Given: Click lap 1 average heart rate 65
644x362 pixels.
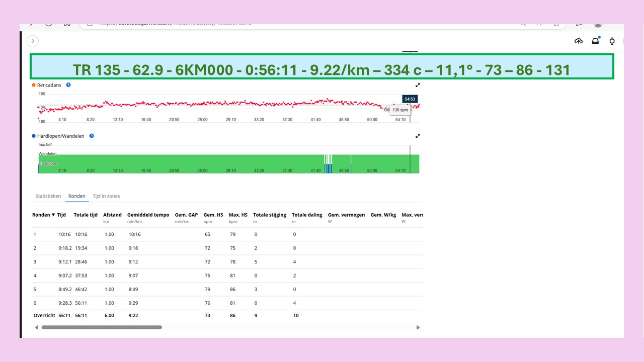Looking at the screenshot, I should pyautogui.click(x=208, y=234).
